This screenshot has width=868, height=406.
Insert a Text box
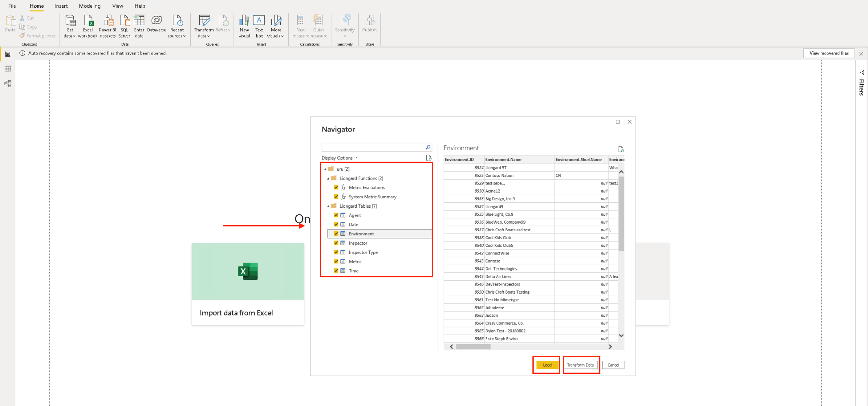tap(260, 26)
